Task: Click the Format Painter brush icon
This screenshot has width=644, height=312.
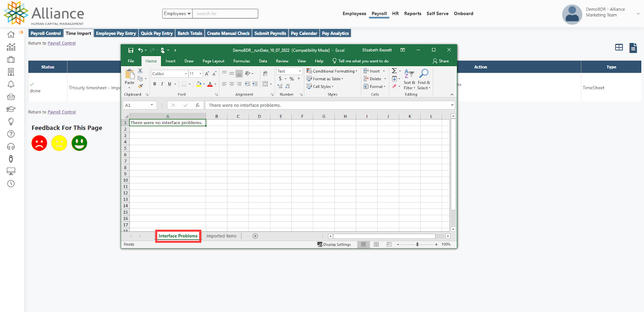Action: 140,86
